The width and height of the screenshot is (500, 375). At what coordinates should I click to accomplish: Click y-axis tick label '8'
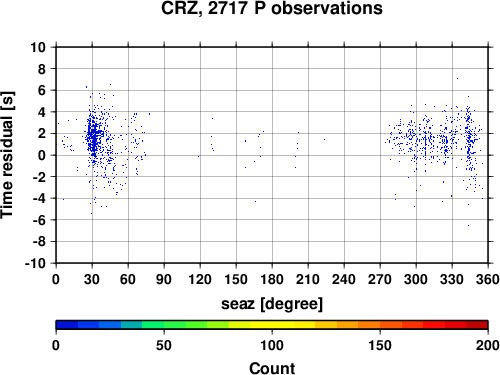tap(42, 69)
